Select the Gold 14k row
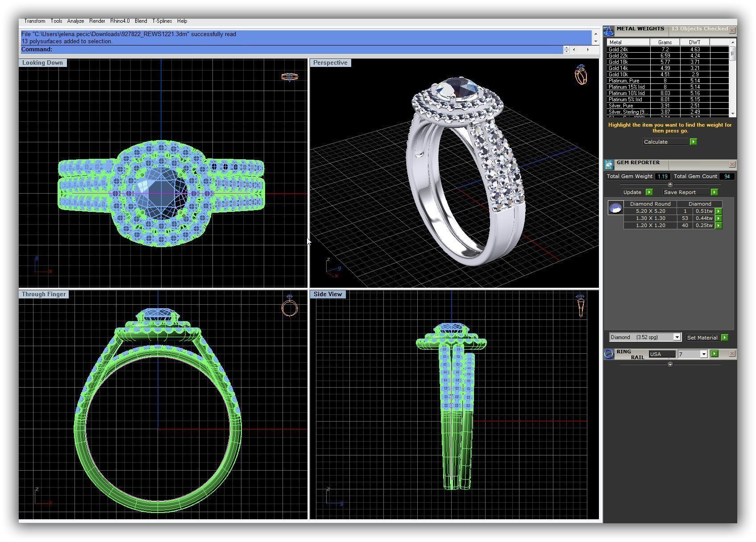Viewport: 756px width, 542px height. coord(668,68)
